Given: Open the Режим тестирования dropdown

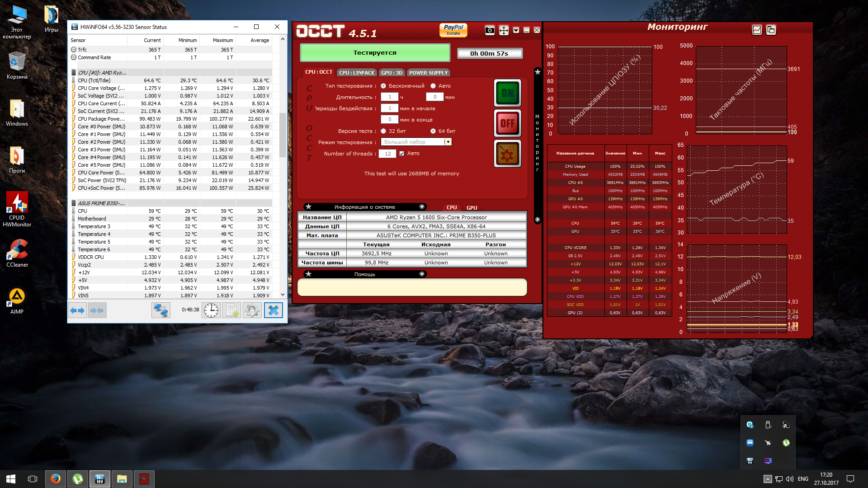Looking at the screenshot, I should coord(448,142).
